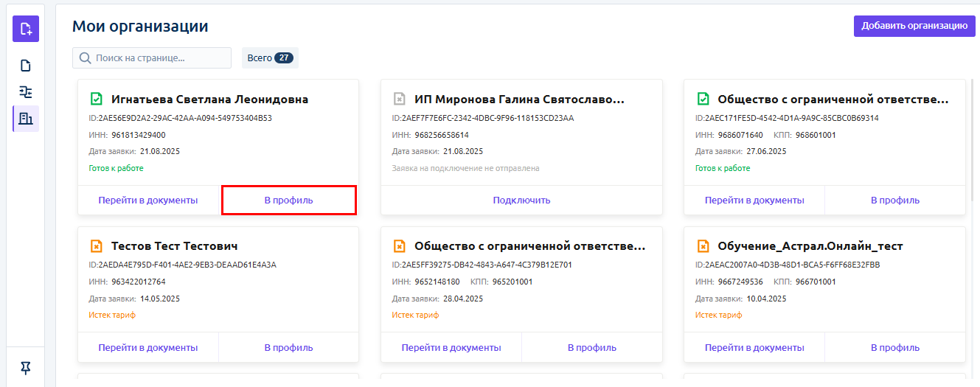Image resolution: width=980 pixels, height=387 pixels.
Task: Click orange status icon of Обучение_Астрал.Онлайн_тест
Action: coord(703,245)
